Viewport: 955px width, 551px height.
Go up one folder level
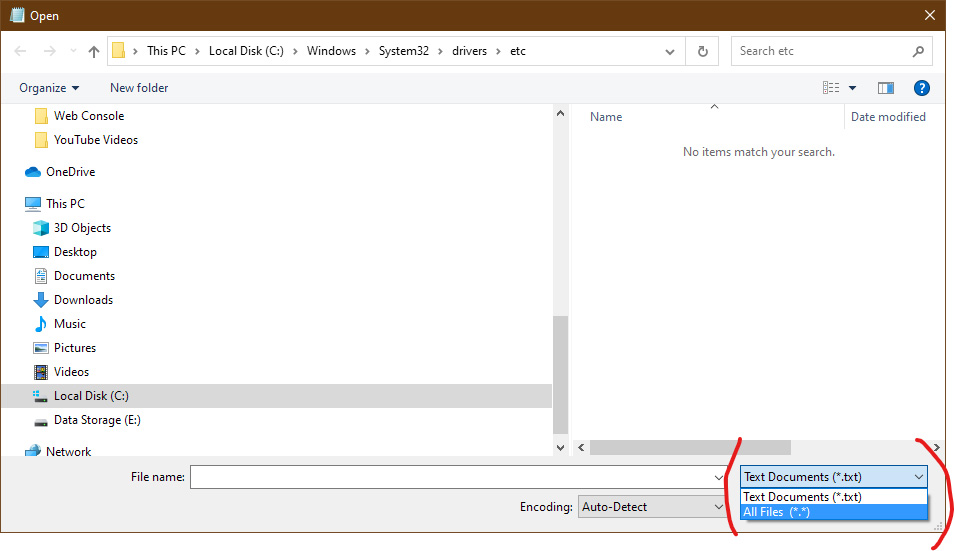(x=94, y=51)
